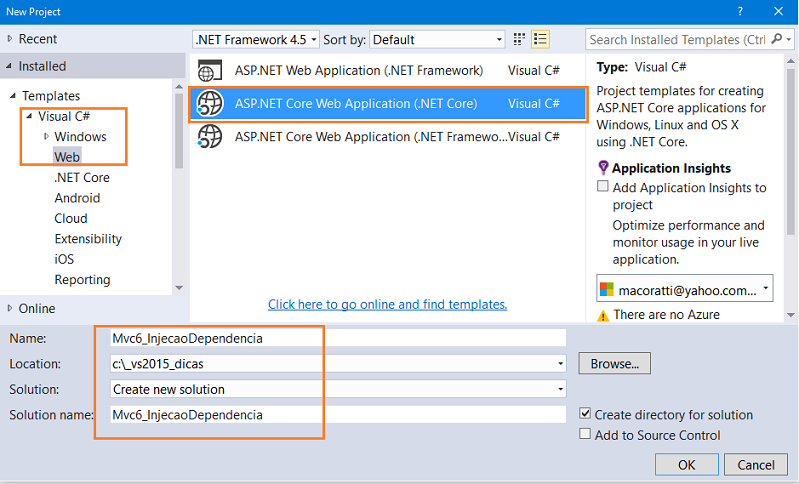Switch to small icons view
This screenshot has height=484, width=799.
click(x=519, y=39)
